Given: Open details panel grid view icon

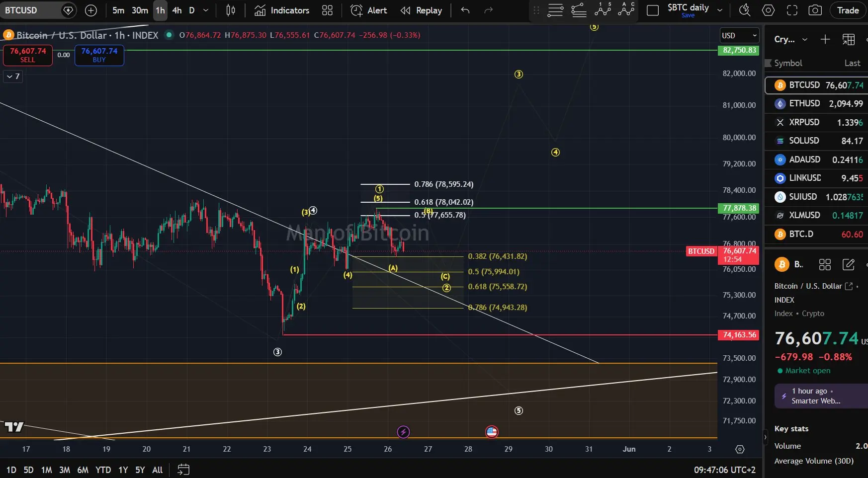Looking at the screenshot, I should tap(825, 264).
